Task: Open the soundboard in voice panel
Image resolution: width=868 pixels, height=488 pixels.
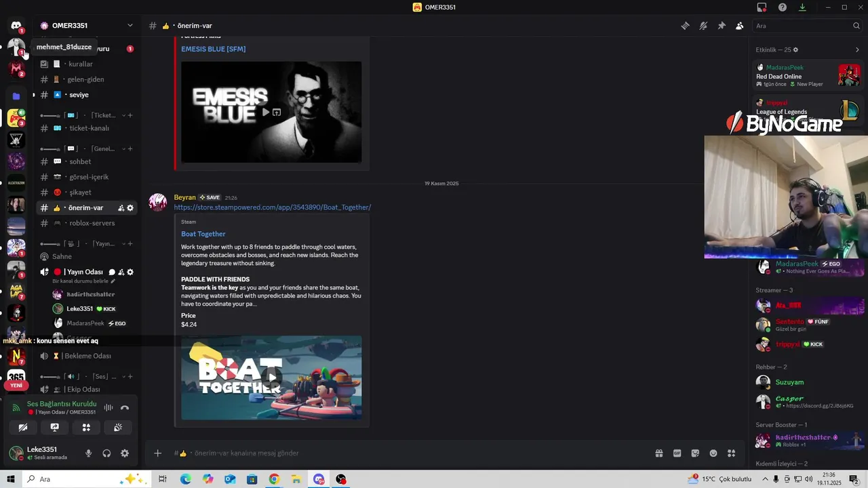Action: 118,428
